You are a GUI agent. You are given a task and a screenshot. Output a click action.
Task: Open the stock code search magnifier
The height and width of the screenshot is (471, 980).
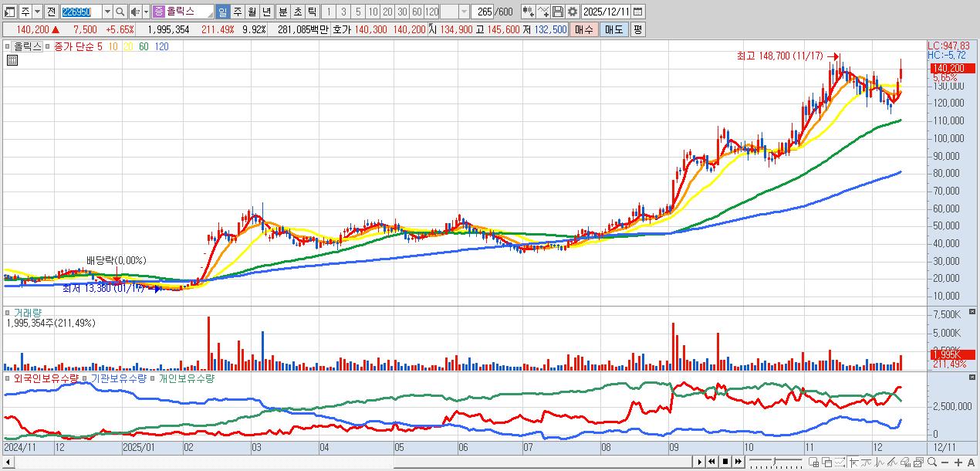click(x=120, y=12)
